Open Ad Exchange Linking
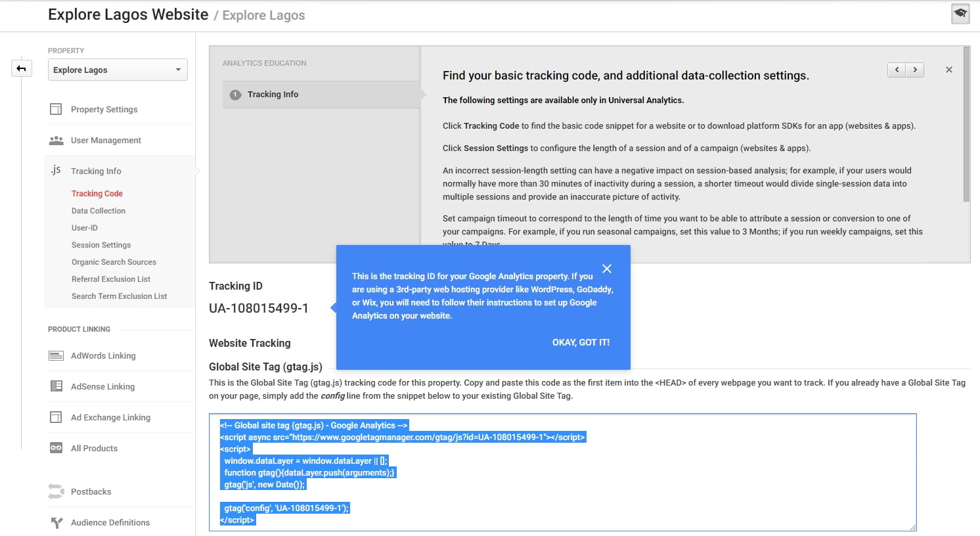This screenshot has width=980, height=536. click(110, 417)
